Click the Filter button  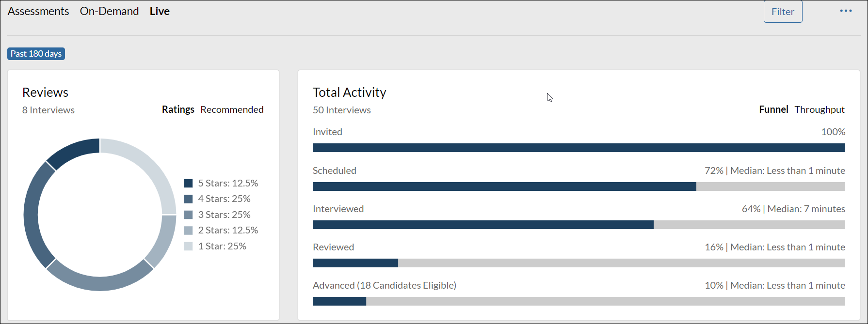(783, 12)
